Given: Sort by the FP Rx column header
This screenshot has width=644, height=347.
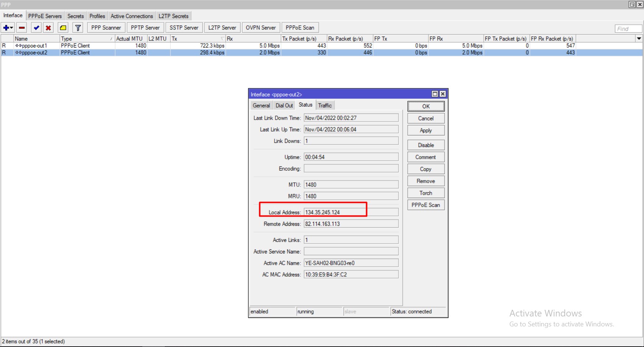Looking at the screenshot, I should [456, 39].
